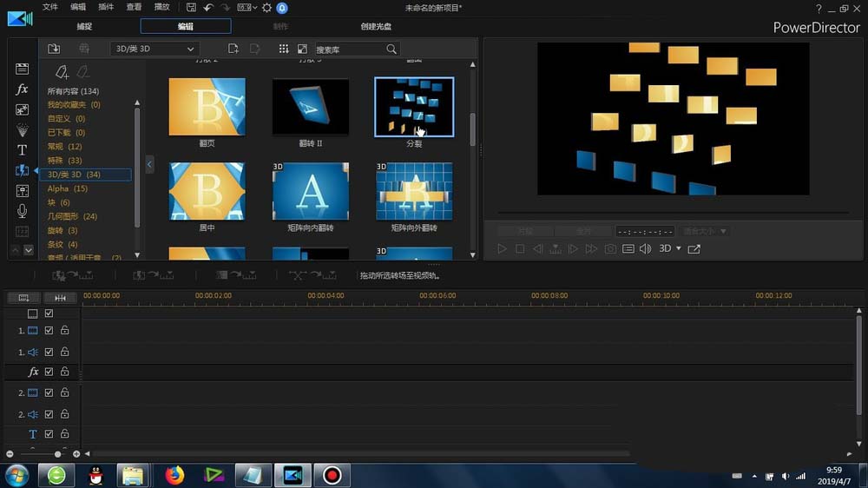Click the search library input field

[350, 49]
